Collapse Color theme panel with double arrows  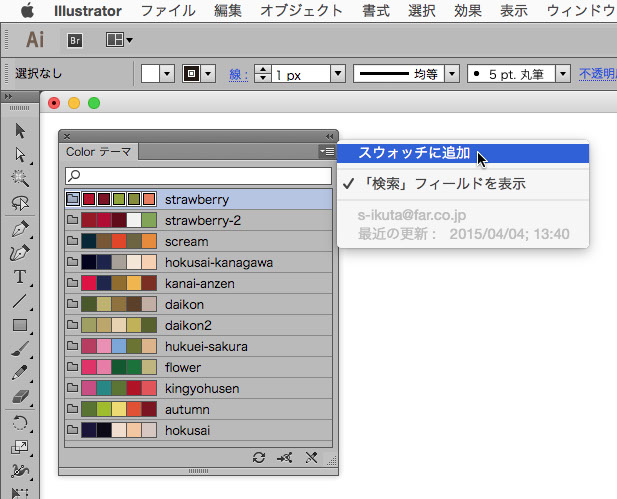[330, 136]
